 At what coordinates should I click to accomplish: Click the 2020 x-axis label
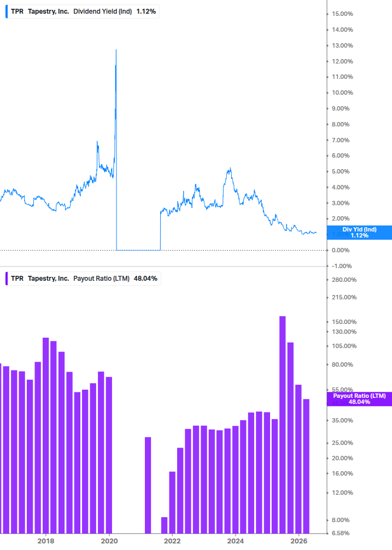tap(109, 541)
